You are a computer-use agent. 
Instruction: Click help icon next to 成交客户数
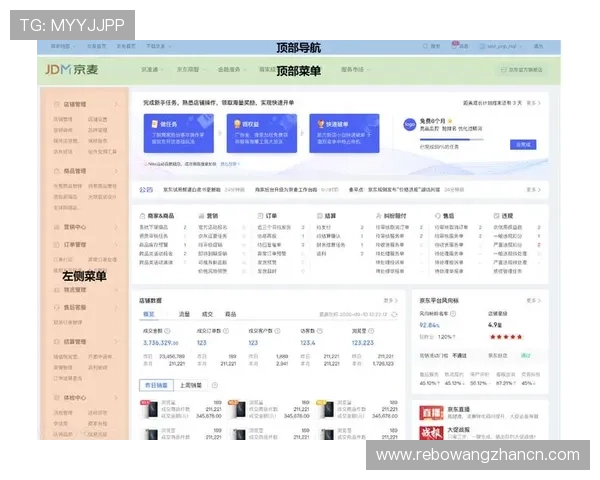coord(277,331)
